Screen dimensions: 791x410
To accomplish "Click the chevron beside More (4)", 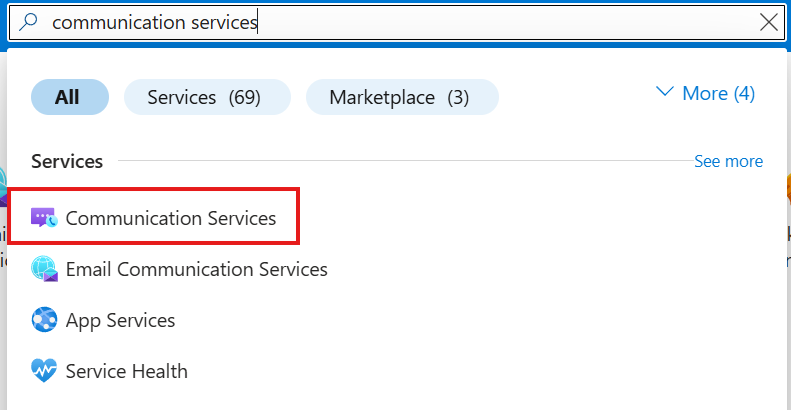I will click(665, 92).
